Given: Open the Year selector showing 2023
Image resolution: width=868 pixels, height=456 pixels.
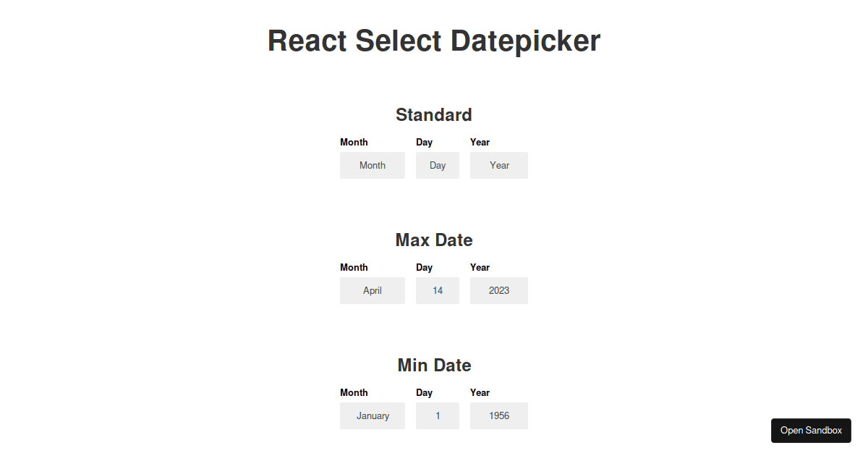Looking at the screenshot, I should tap(498, 290).
